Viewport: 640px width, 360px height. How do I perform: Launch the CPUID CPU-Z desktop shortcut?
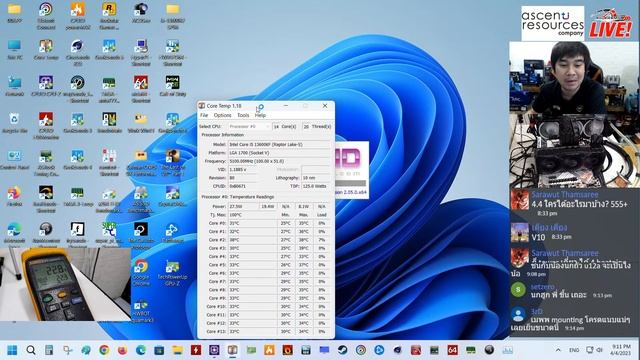46,86
